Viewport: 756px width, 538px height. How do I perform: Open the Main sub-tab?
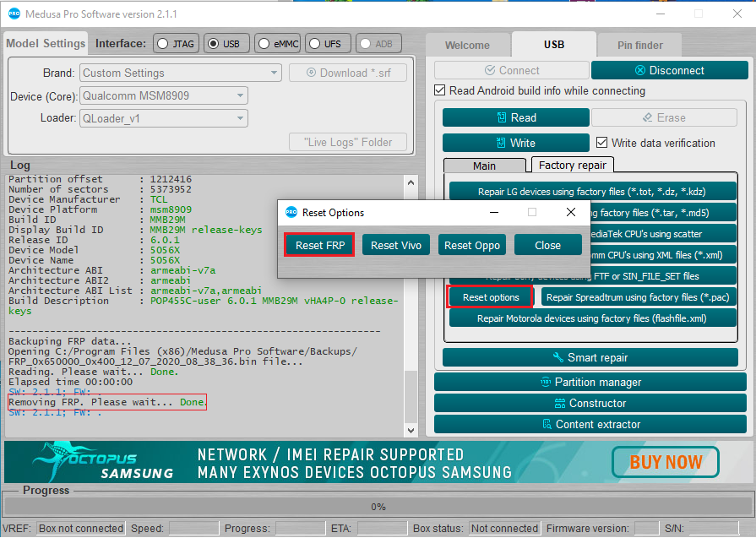coord(484,166)
